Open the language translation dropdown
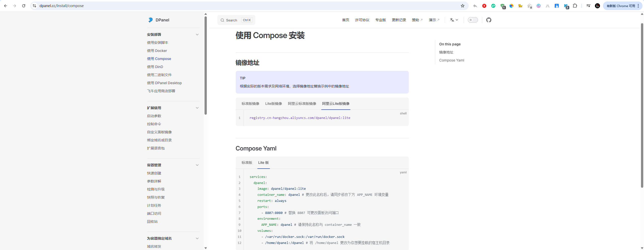 tap(454, 20)
